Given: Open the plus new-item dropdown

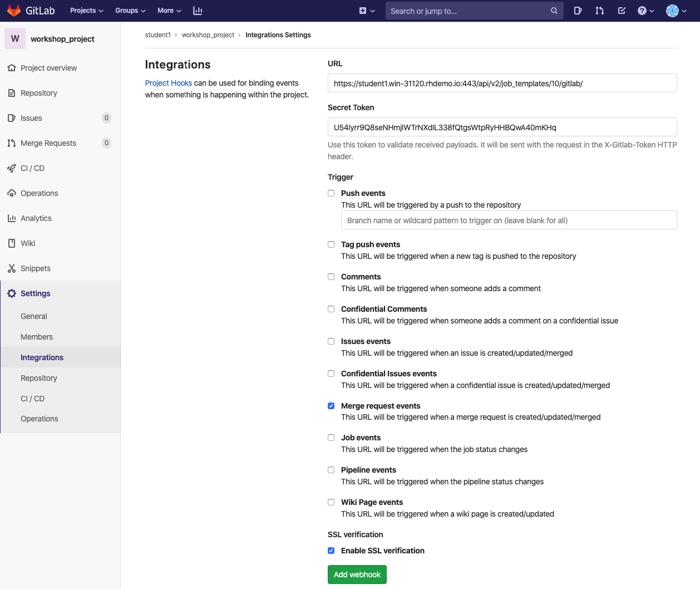Looking at the screenshot, I should [x=367, y=11].
